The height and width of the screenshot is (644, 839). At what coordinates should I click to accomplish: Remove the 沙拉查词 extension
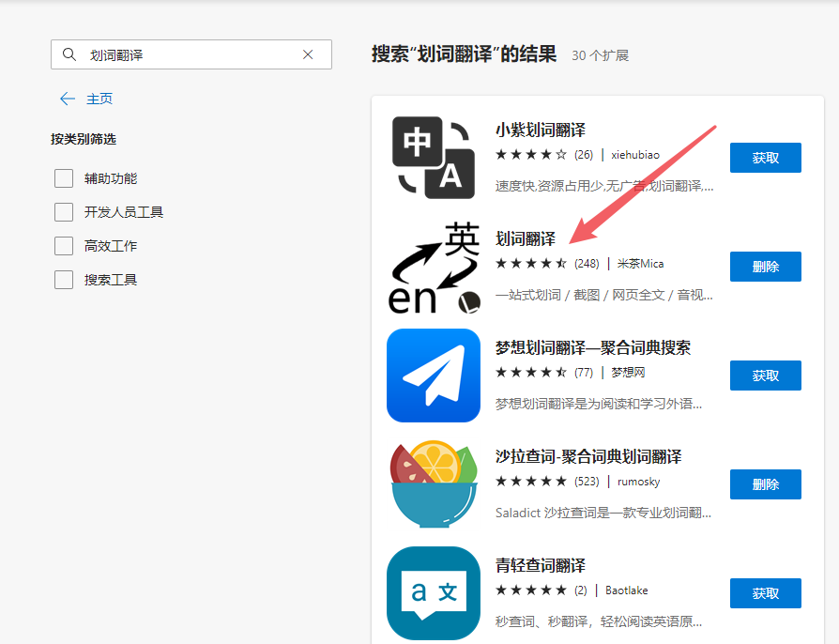click(x=766, y=484)
